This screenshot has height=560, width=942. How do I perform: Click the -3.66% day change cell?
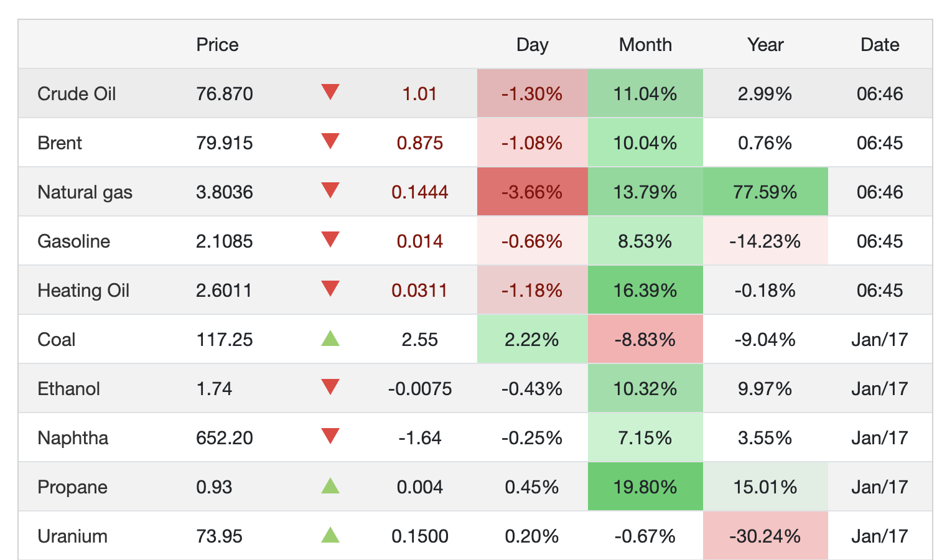pyautogui.click(x=532, y=192)
